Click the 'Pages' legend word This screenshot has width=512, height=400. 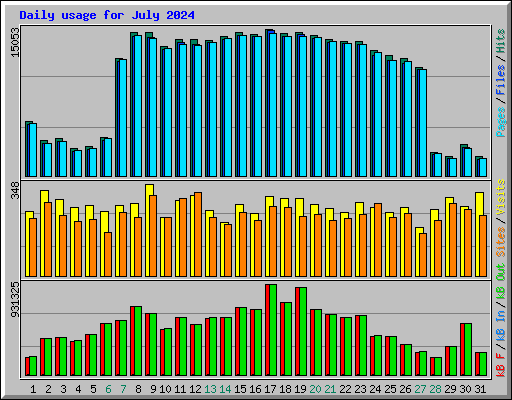tap(501, 122)
